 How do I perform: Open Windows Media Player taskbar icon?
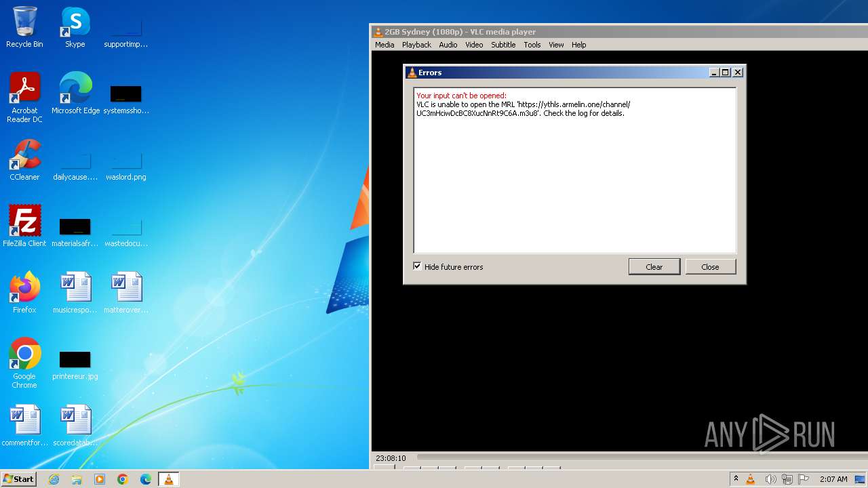pyautogui.click(x=100, y=479)
